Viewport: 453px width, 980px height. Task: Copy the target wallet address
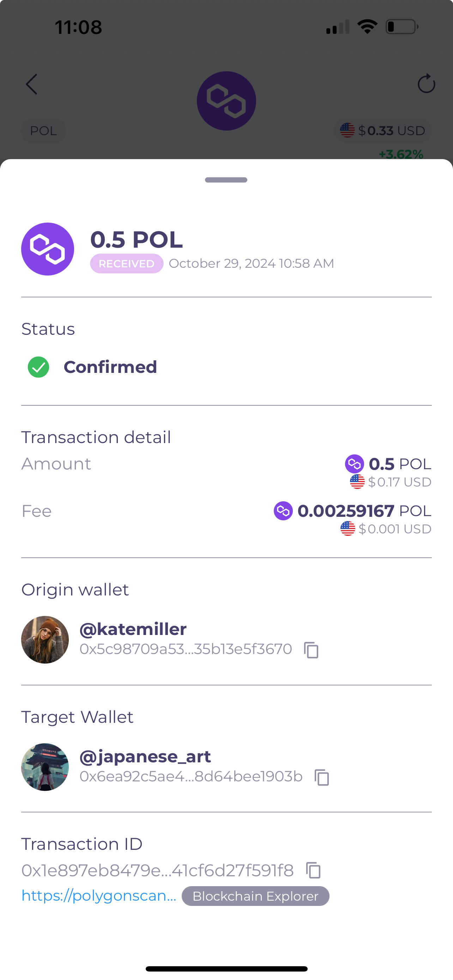322,777
